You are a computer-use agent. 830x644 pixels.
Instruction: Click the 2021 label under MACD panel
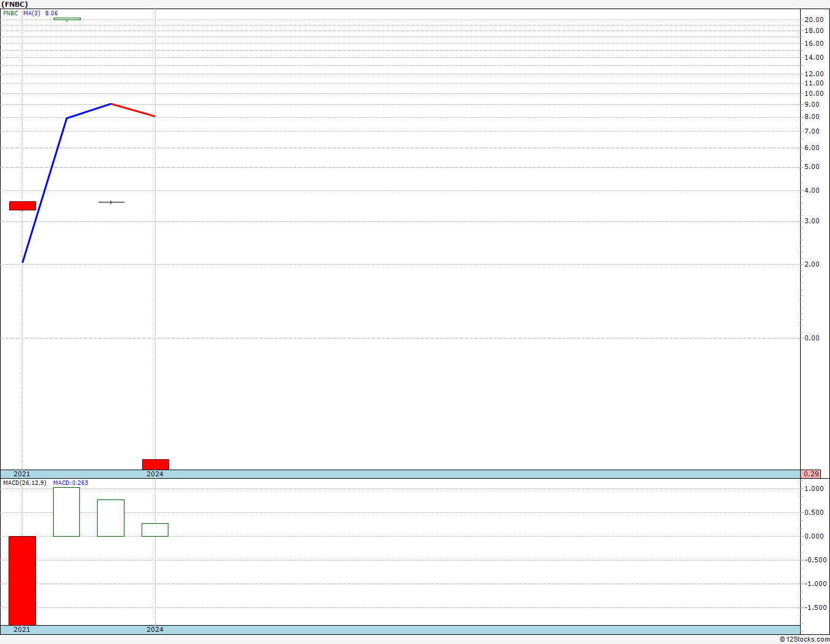[22, 629]
